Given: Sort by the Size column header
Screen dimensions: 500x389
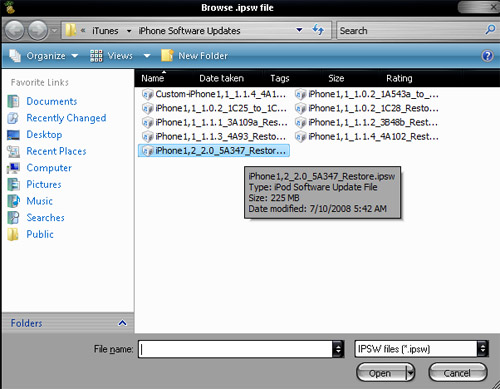Looking at the screenshot, I should click(336, 78).
